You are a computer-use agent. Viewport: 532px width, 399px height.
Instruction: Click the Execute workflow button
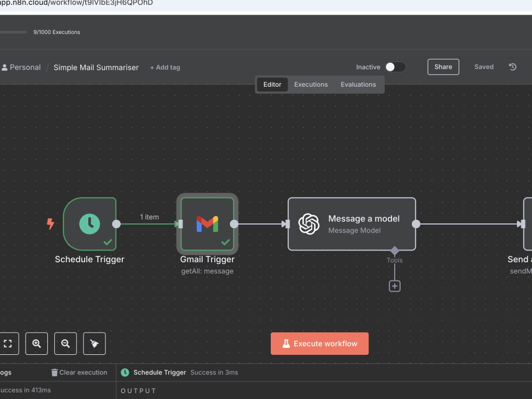pos(320,343)
